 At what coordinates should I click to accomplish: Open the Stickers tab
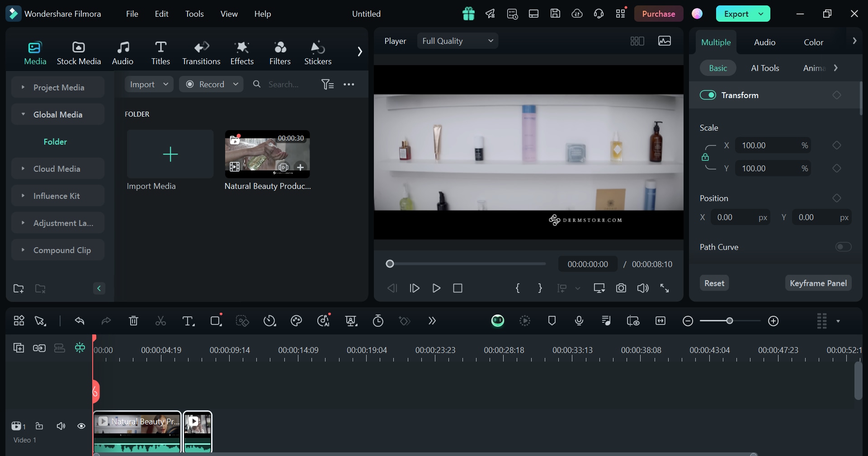click(x=318, y=53)
